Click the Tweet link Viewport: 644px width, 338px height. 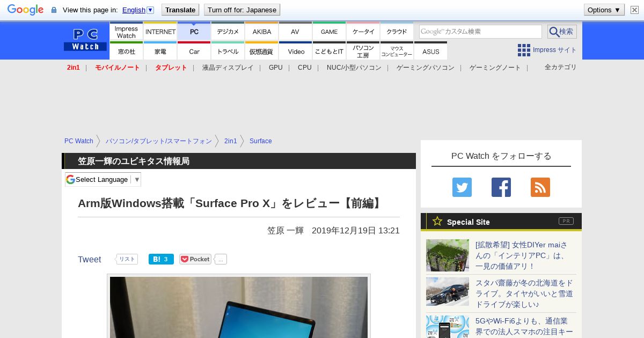89,259
